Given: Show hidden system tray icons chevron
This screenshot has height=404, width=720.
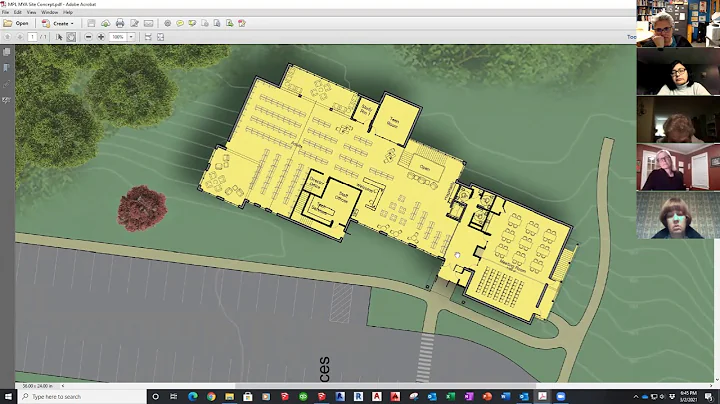Looking at the screenshot, I should (x=636, y=397).
